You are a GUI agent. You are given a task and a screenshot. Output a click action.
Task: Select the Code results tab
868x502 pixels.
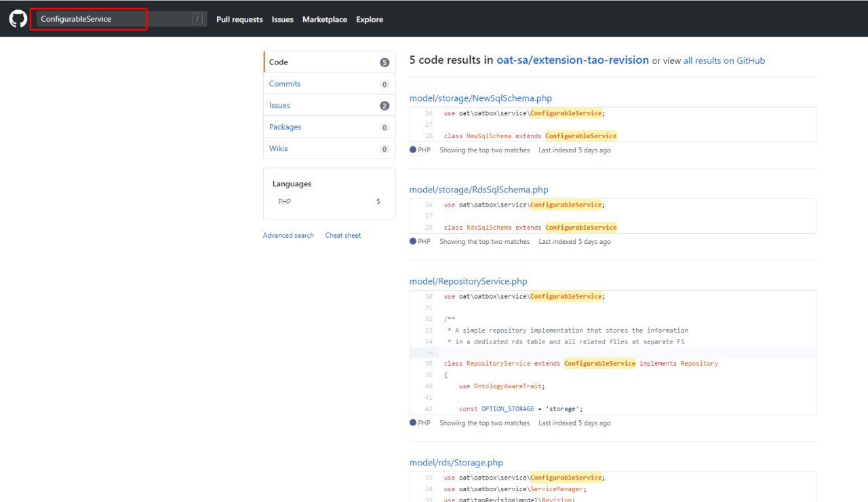coord(330,62)
